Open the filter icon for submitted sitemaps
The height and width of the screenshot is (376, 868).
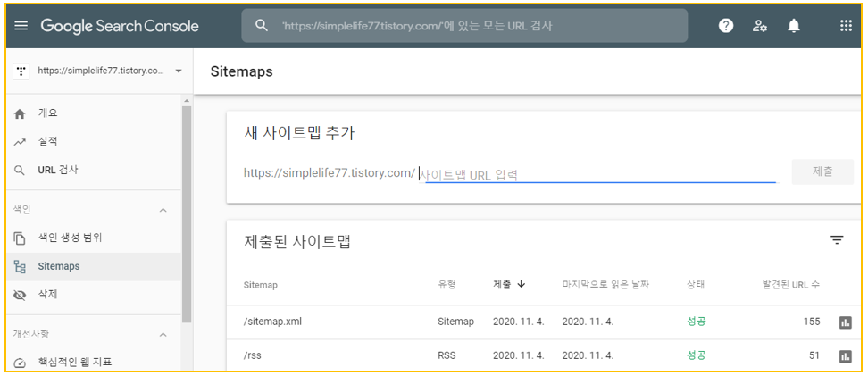[837, 240]
